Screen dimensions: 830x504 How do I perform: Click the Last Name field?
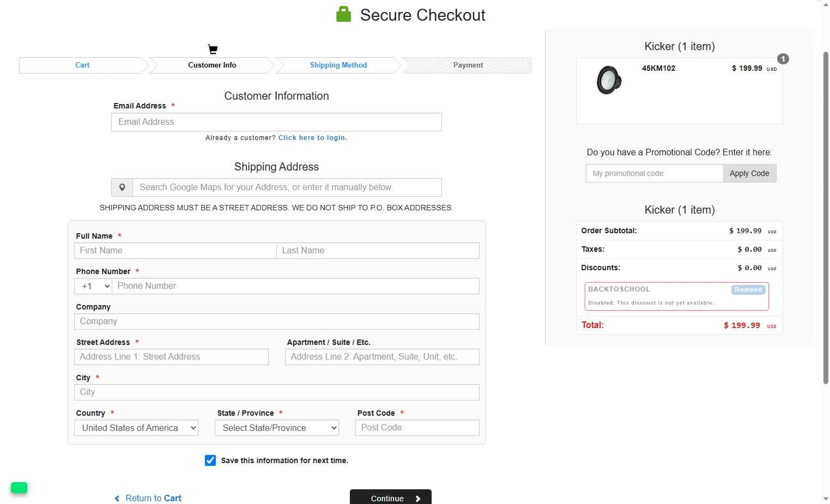coord(378,251)
